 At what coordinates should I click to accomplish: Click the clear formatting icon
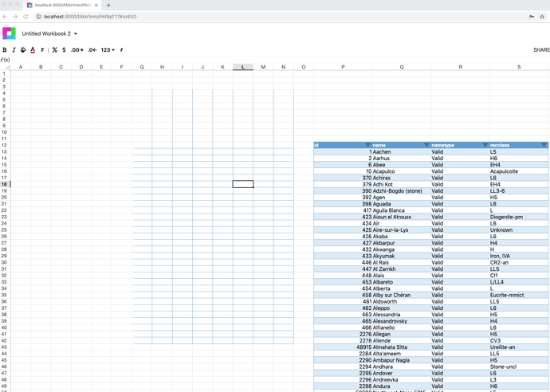coord(42,50)
